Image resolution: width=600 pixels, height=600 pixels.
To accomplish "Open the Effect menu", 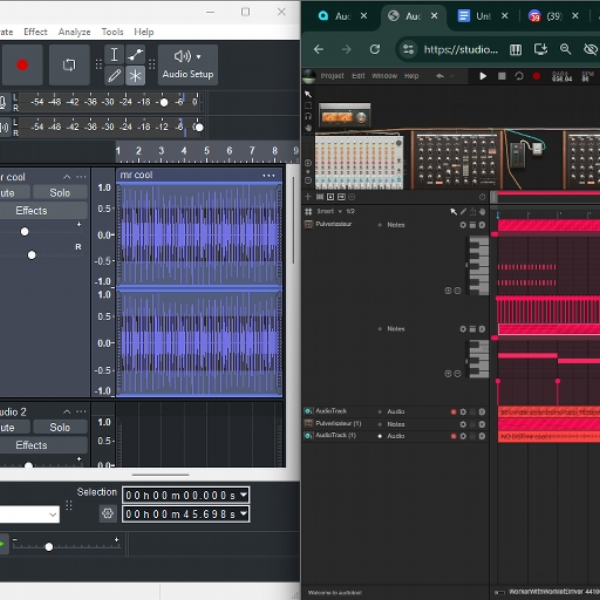I will click(x=36, y=32).
